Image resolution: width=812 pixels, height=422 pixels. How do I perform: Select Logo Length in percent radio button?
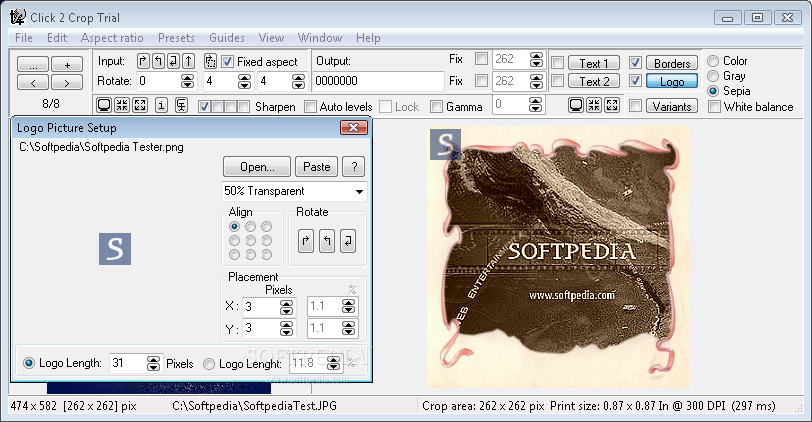(209, 364)
